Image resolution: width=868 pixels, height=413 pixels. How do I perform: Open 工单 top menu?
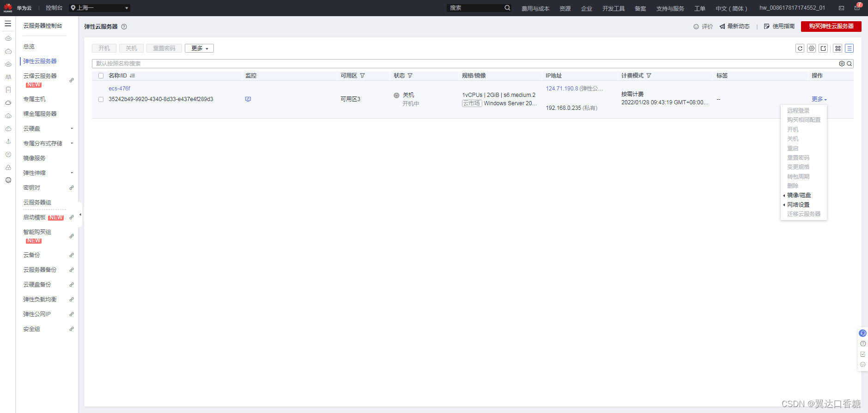point(700,8)
